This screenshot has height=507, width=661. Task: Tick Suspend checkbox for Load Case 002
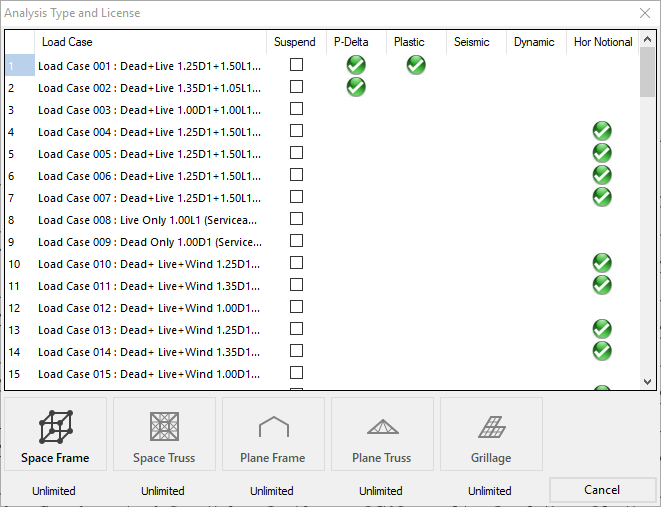point(296,87)
